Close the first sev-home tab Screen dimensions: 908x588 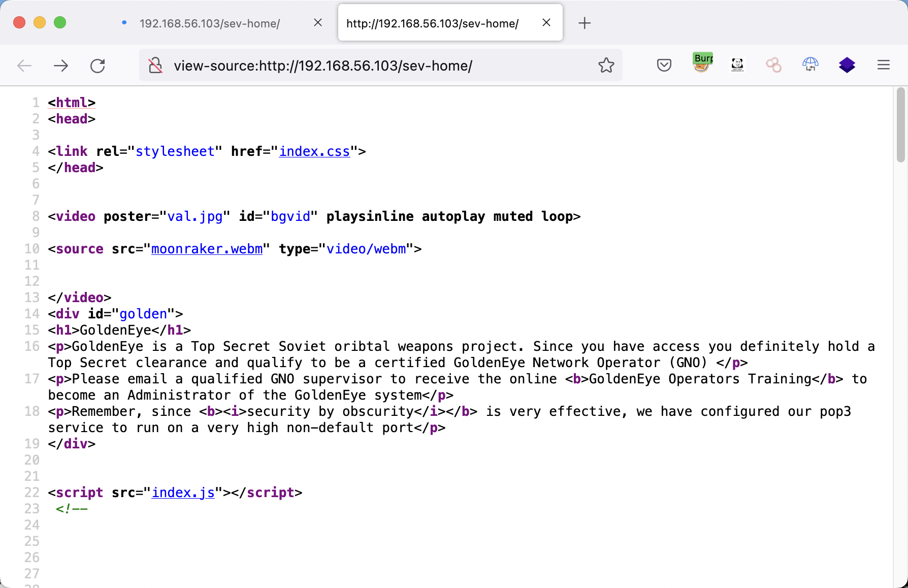(x=318, y=23)
